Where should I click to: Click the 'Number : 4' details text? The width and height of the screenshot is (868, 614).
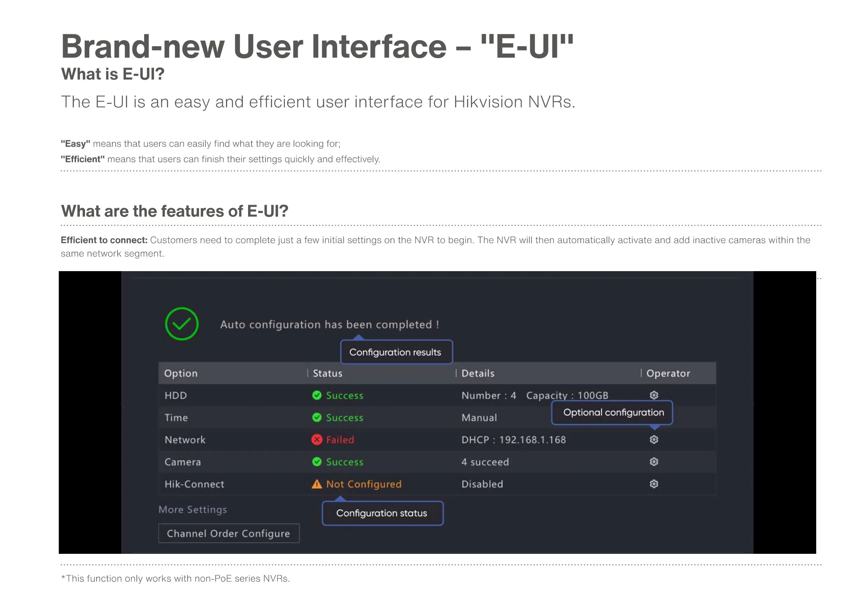[x=488, y=395]
